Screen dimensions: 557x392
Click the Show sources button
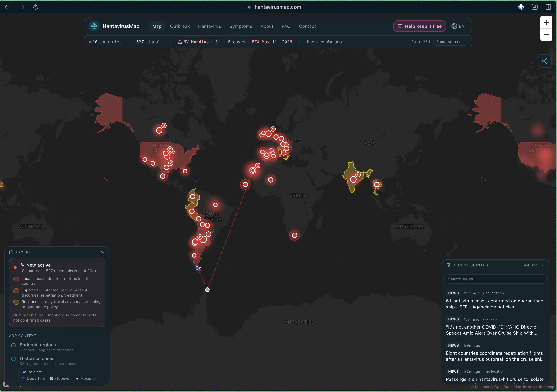[x=450, y=42]
